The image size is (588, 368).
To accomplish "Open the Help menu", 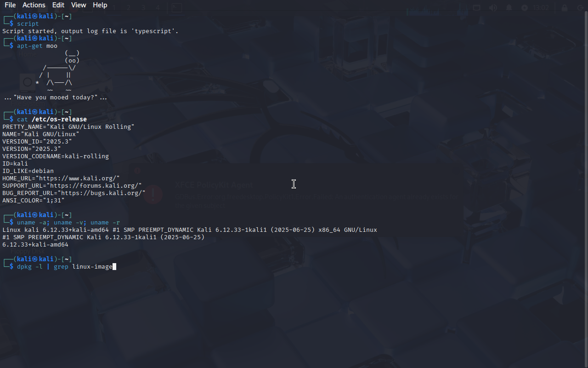I will [x=100, y=5].
